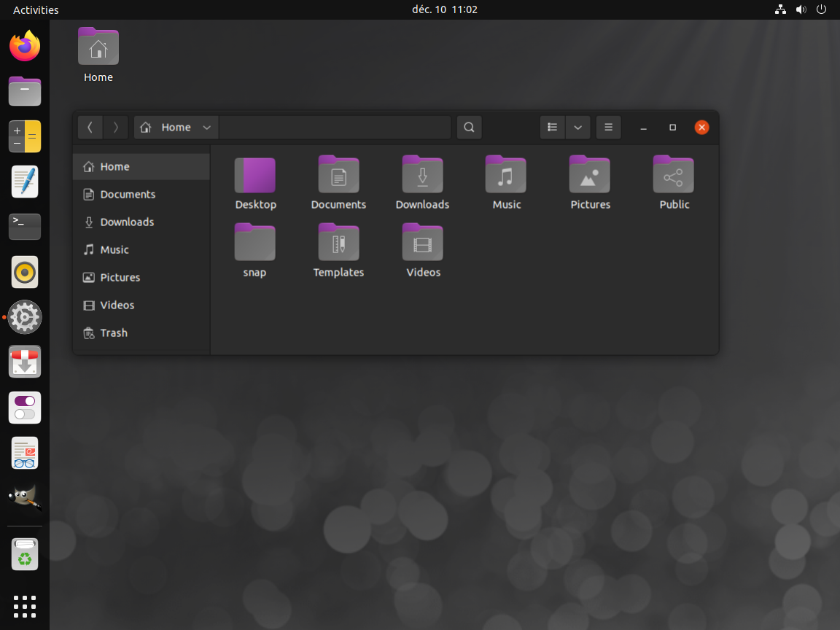The height and width of the screenshot is (630, 840).
Task: Open Rhythmbox from the dock
Action: 25,272
